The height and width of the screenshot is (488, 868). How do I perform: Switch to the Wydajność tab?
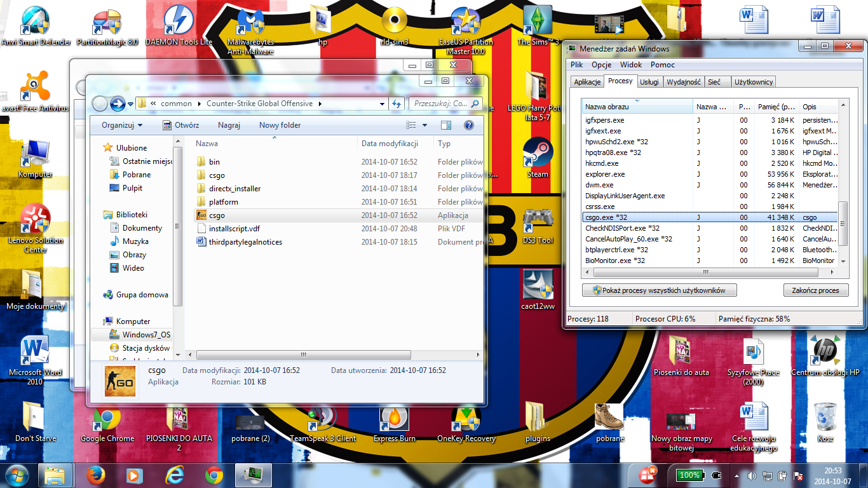click(x=684, y=82)
